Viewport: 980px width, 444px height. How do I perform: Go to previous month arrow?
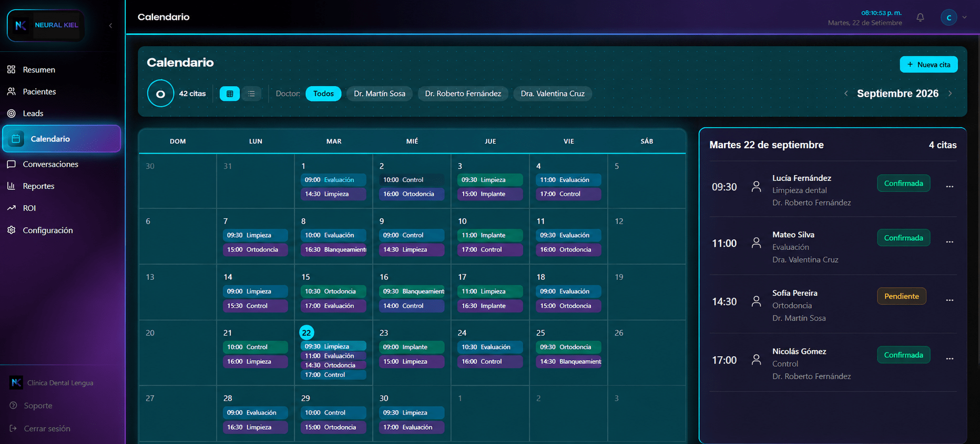coord(846,94)
